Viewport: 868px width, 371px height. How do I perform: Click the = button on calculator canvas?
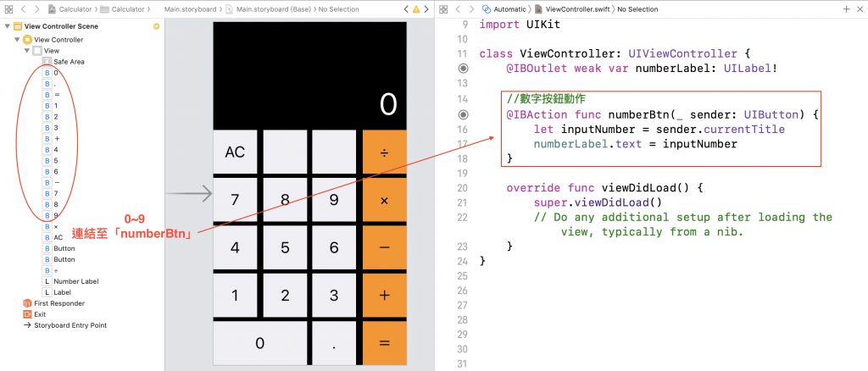[384, 343]
